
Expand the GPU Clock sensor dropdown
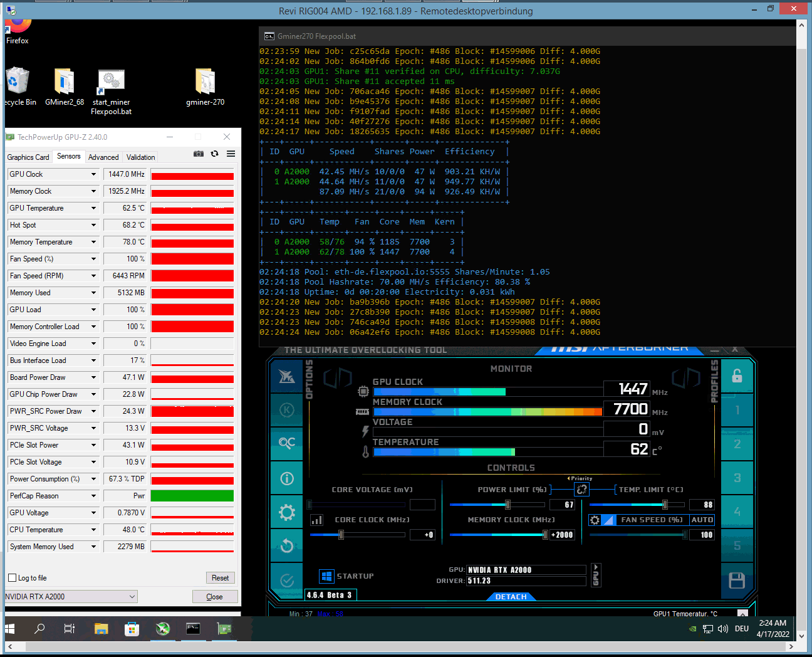coord(94,174)
